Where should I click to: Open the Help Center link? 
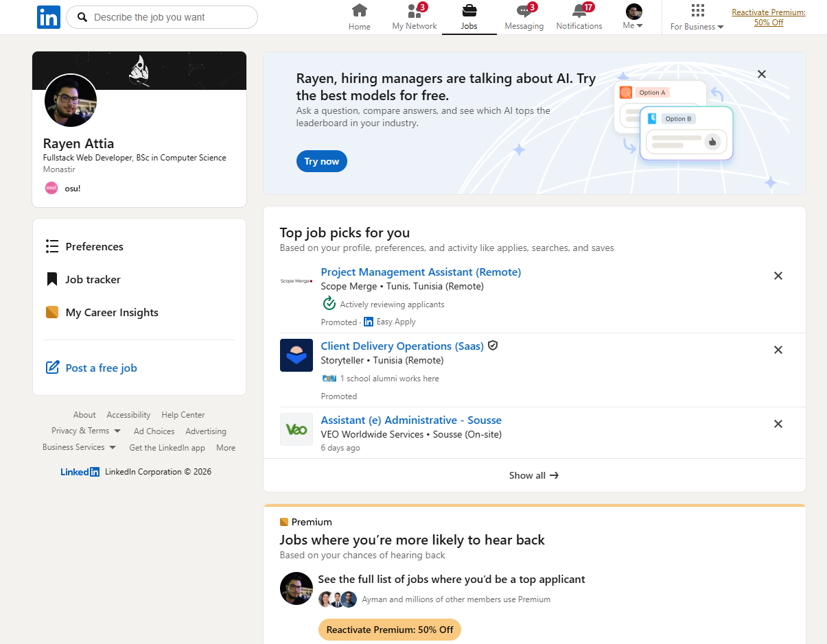(183, 415)
